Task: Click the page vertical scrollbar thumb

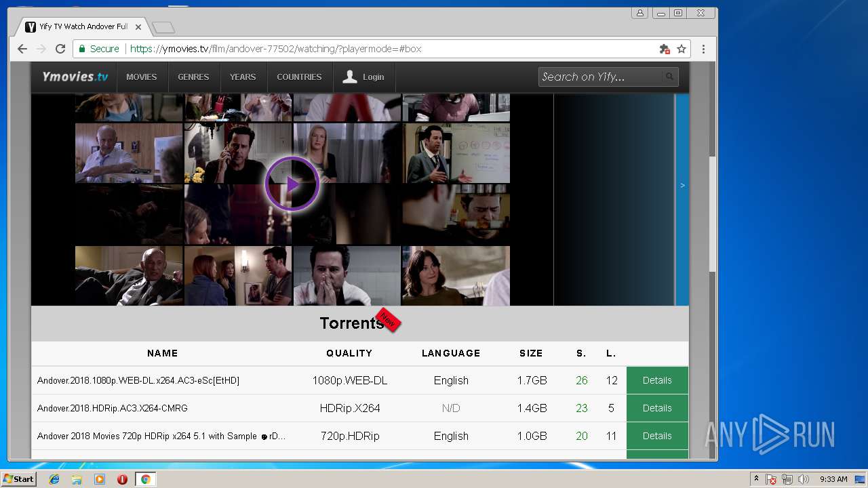Action: 712,213
